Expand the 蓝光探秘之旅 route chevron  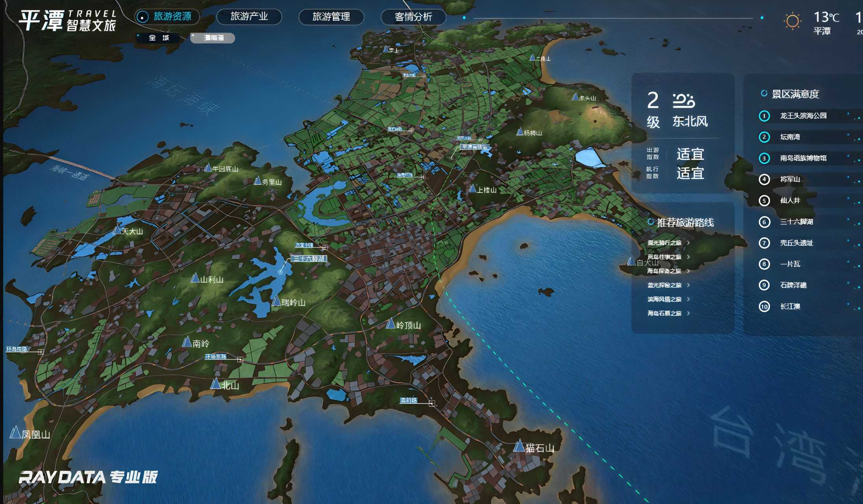(688, 285)
